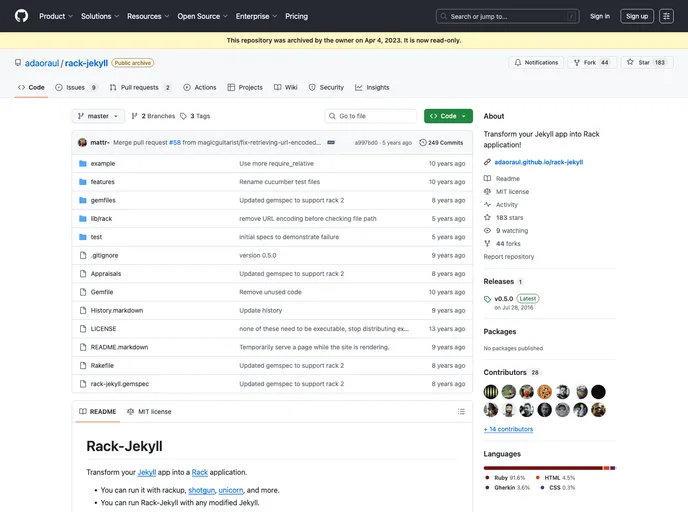The height and width of the screenshot is (512, 688).
Task: Click the example folder icon
Action: (x=82, y=164)
